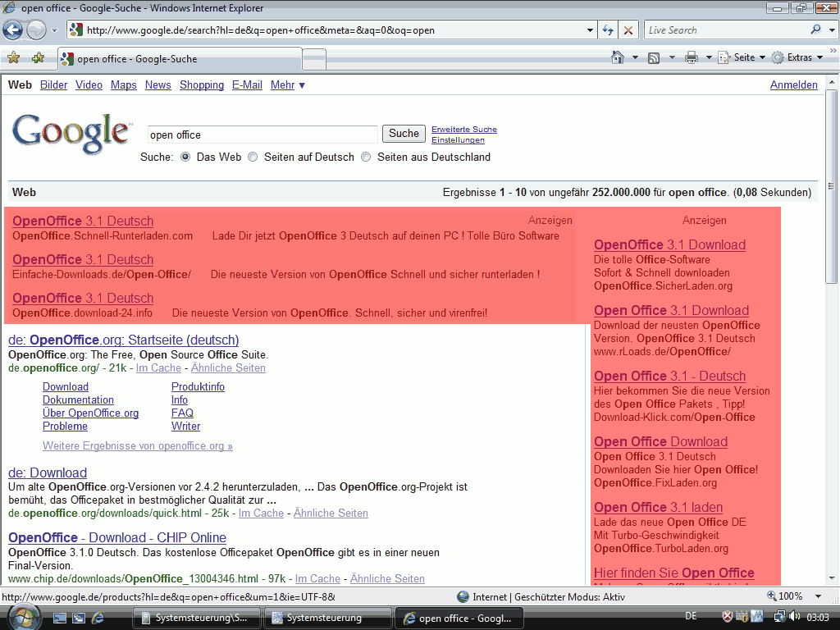This screenshot has width=840, height=630.
Task: Click the Favorites Center star icon
Action: (x=14, y=58)
